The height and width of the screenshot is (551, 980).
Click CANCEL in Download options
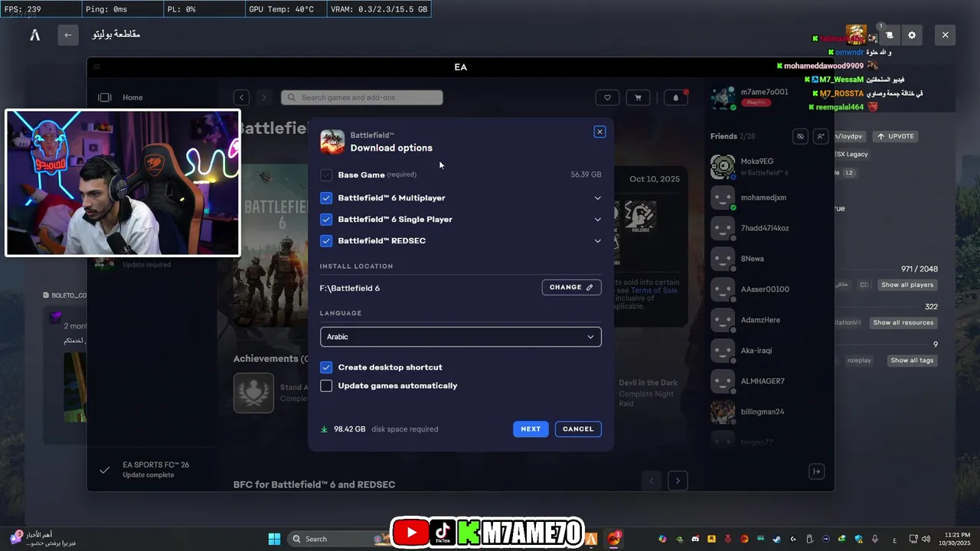pos(578,429)
